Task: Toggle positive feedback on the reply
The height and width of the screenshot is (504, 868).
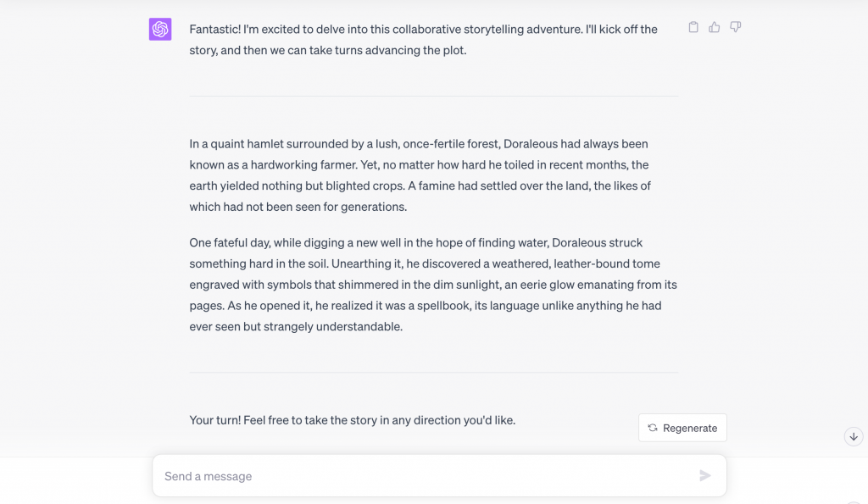Action: tap(714, 27)
